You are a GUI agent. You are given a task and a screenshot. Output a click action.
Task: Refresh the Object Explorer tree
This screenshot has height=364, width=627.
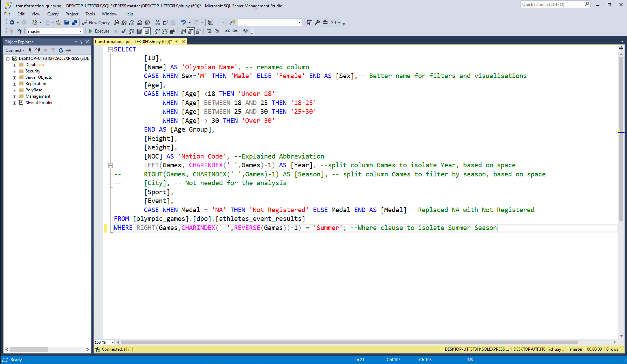[61, 50]
